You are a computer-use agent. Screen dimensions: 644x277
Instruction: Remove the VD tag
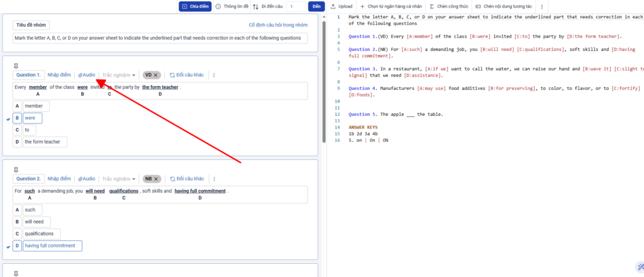pos(156,75)
